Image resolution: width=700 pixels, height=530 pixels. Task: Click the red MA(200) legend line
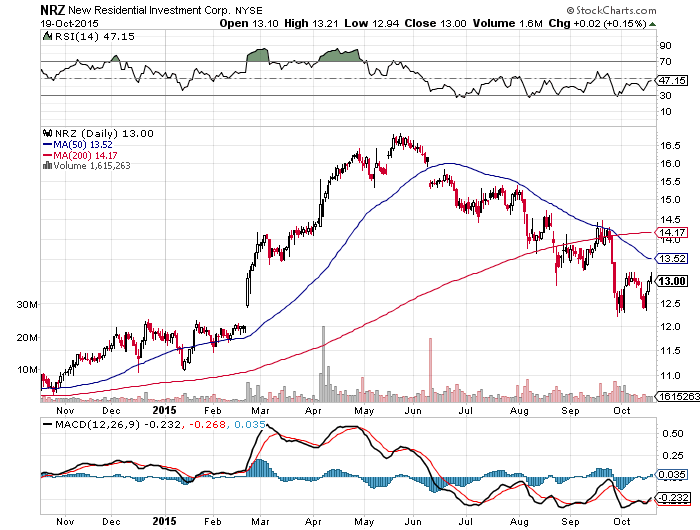(x=47, y=155)
